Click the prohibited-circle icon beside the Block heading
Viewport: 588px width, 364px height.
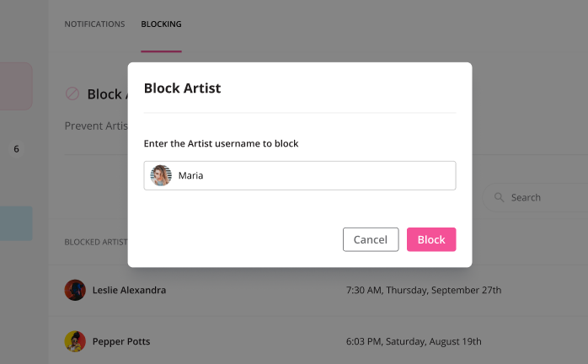click(72, 94)
